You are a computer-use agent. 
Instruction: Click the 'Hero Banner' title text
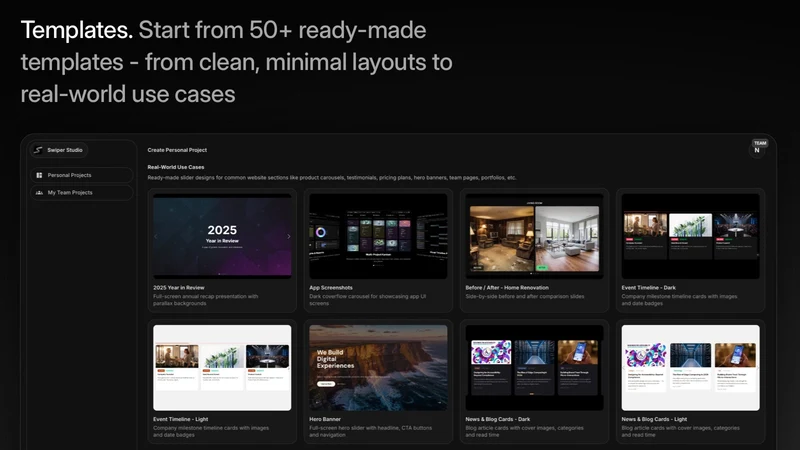[325, 419]
